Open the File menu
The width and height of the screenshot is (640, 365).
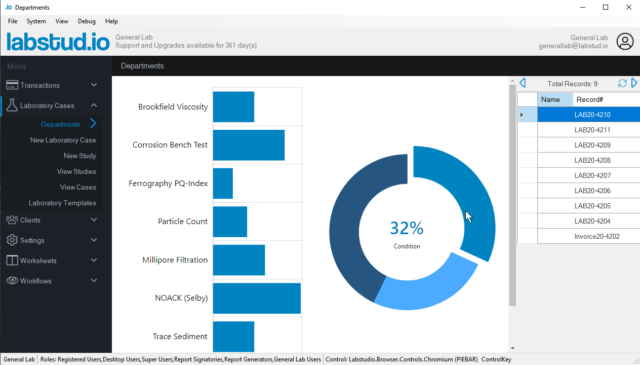click(12, 21)
